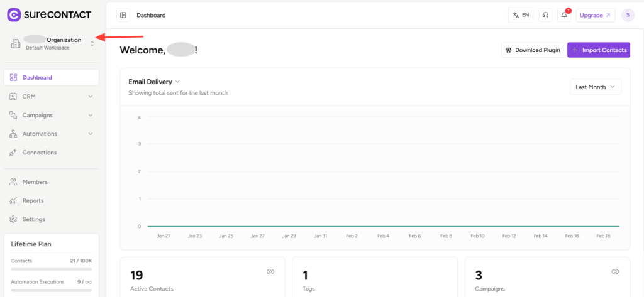
Task: Expand the Campaigns sidebar submenu chevron
Action: tap(91, 116)
